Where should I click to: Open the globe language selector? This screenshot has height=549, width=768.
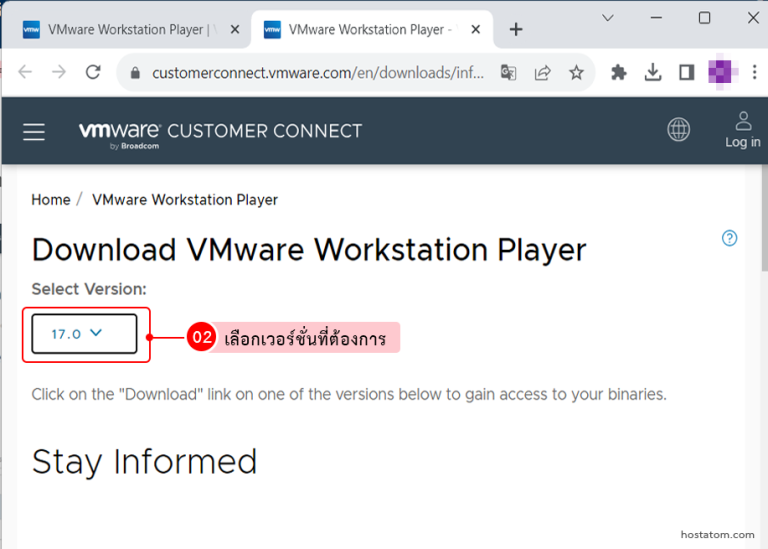point(678,130)
